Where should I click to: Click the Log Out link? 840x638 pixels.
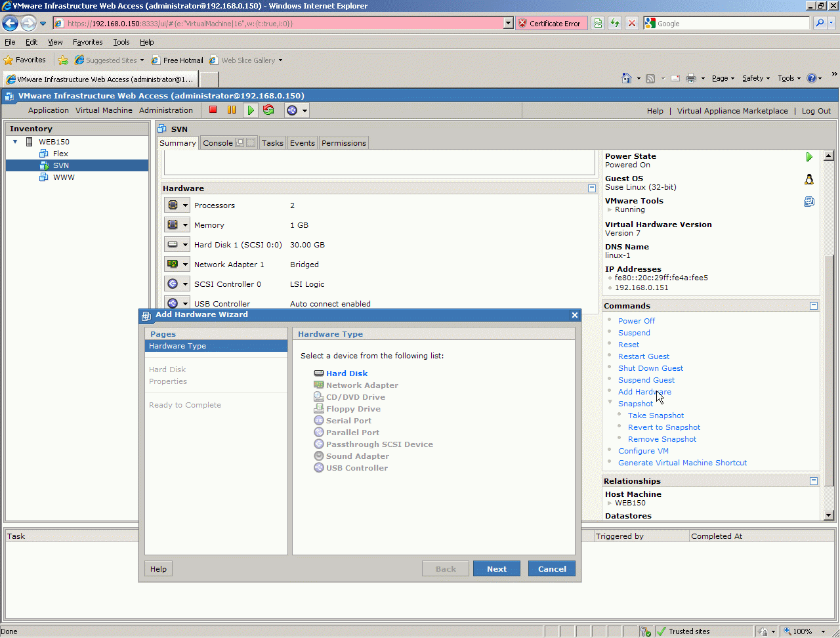click(x=816, y=111)
